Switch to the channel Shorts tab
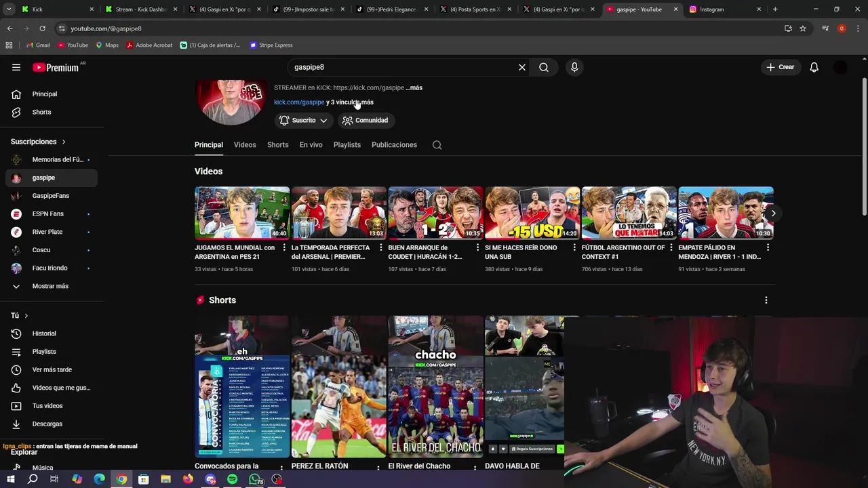This screenshot has width=868, height=488. pos(278,145)
